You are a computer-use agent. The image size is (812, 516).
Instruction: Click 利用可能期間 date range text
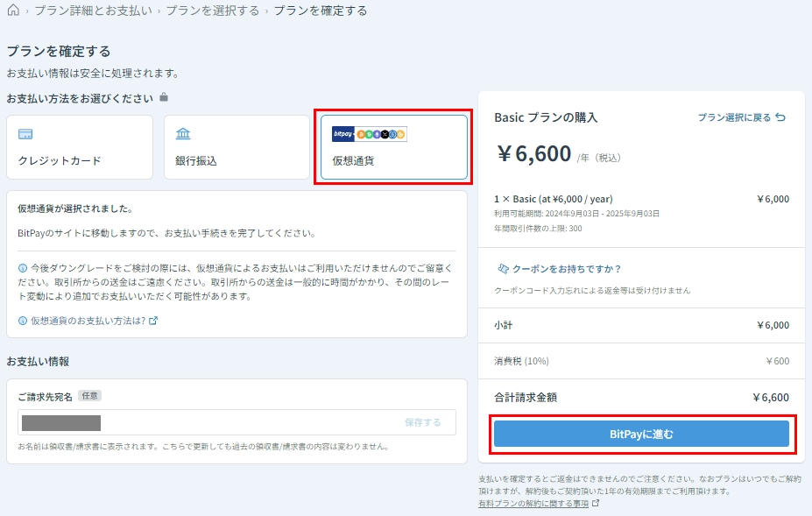point(577,214)
